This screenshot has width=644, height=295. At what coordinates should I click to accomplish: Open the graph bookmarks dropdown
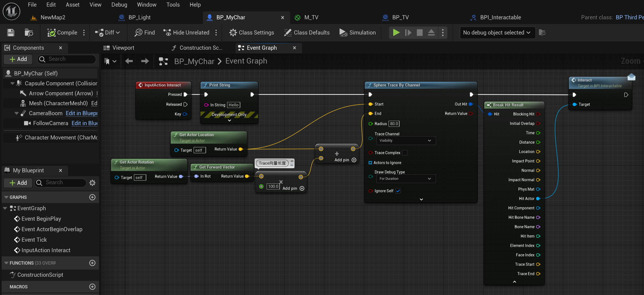110,61
